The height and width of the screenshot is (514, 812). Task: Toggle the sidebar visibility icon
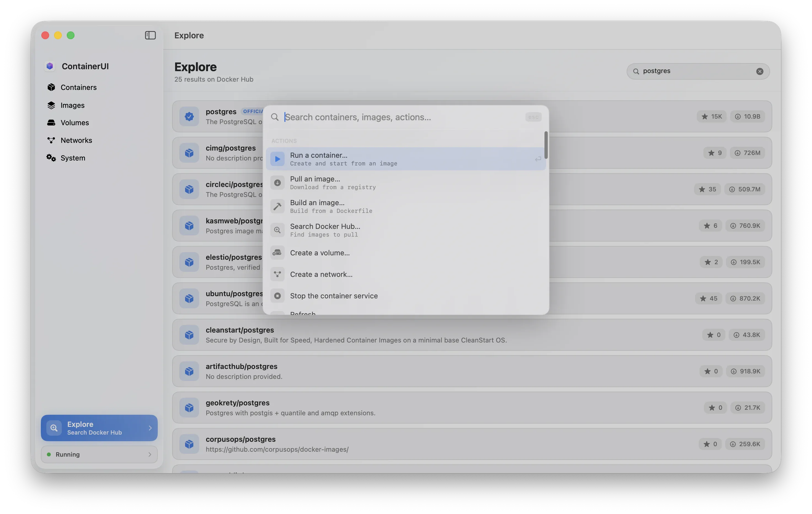[x=150, y=35]
